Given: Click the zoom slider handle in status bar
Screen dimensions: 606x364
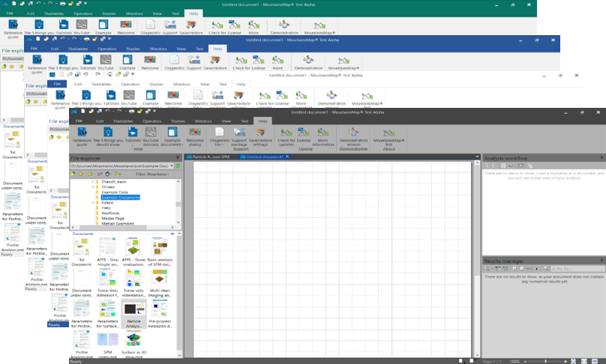Looking at the screenshot, I should [x=545, y=361].
